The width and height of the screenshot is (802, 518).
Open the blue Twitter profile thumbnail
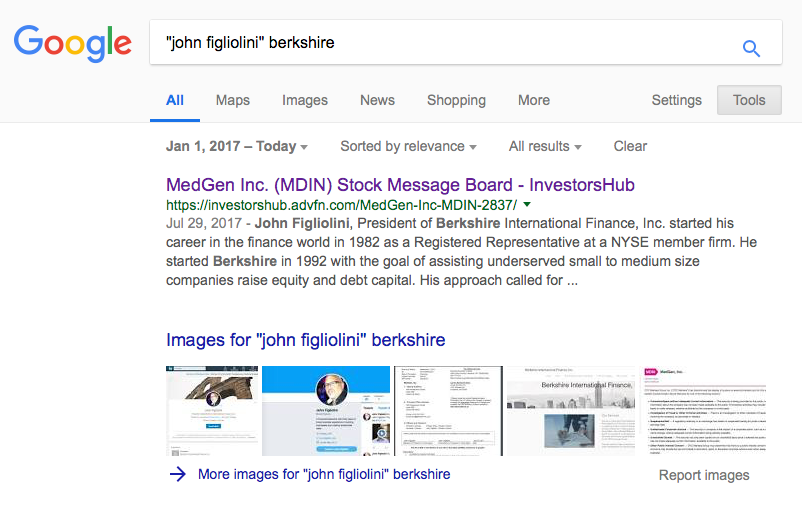[x=326, y=411]
